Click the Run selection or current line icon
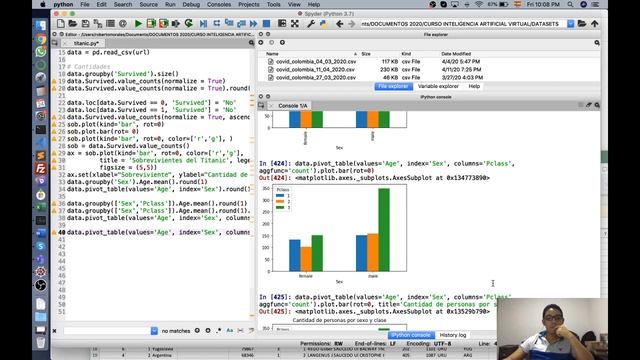Viewport: 640px width, 360px height. pos(176,24)
